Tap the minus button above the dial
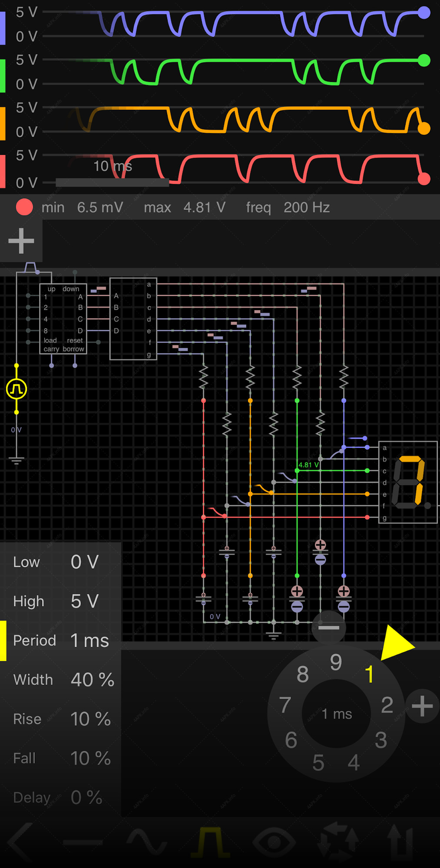Viewport: 440px width, 868px height. tap(329, 628)
